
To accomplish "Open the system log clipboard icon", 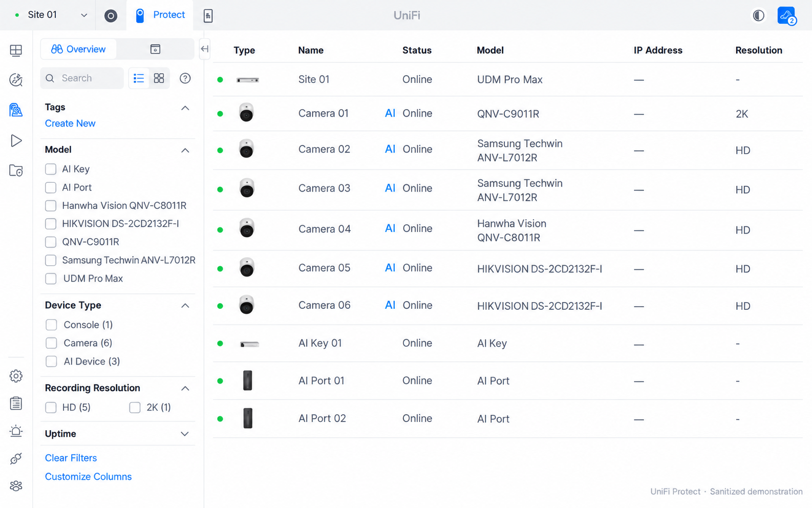I will point(16,404).
